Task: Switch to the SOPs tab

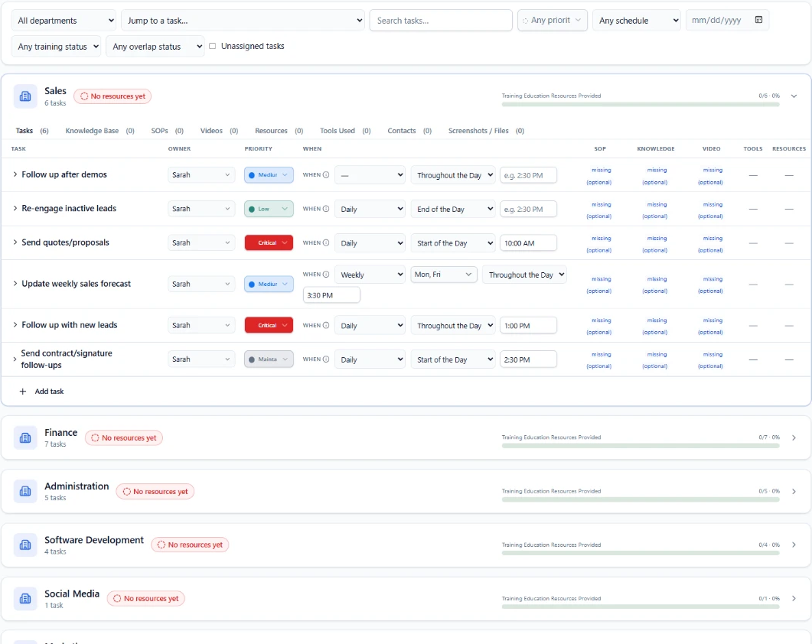Action: (168, 131)
